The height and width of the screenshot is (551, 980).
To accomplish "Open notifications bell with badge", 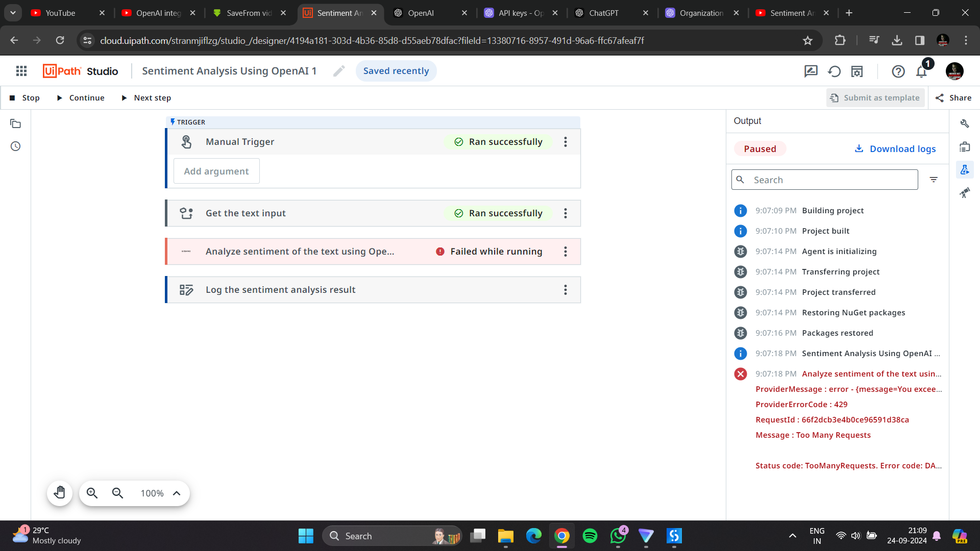I will coord(922,71).
